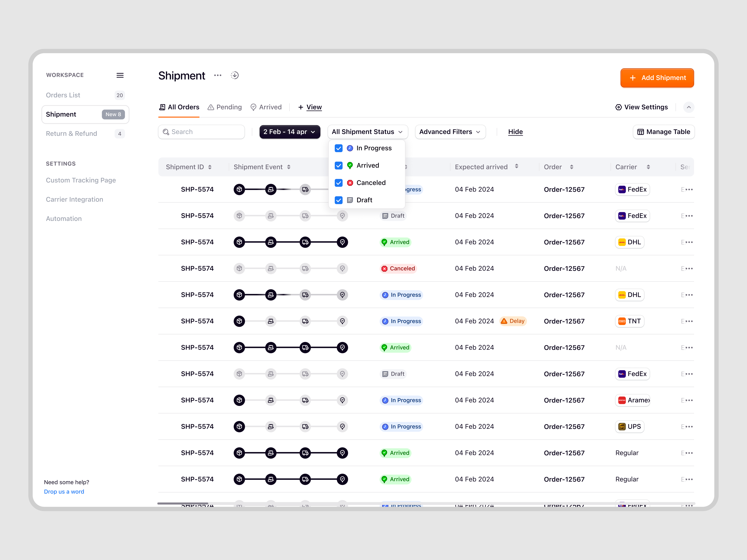The height and width of the screenshot is (560, 747).
Task: Click the sort arrows on Expected arrived column
Action: [x=516, y=166]
